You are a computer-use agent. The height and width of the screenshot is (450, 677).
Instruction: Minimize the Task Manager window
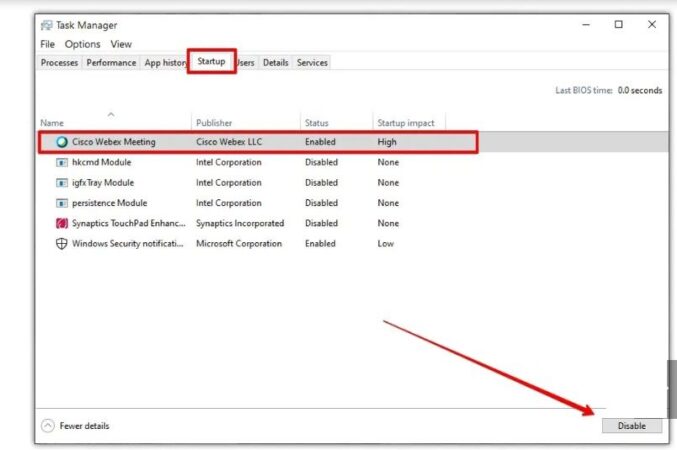(586, 25)
